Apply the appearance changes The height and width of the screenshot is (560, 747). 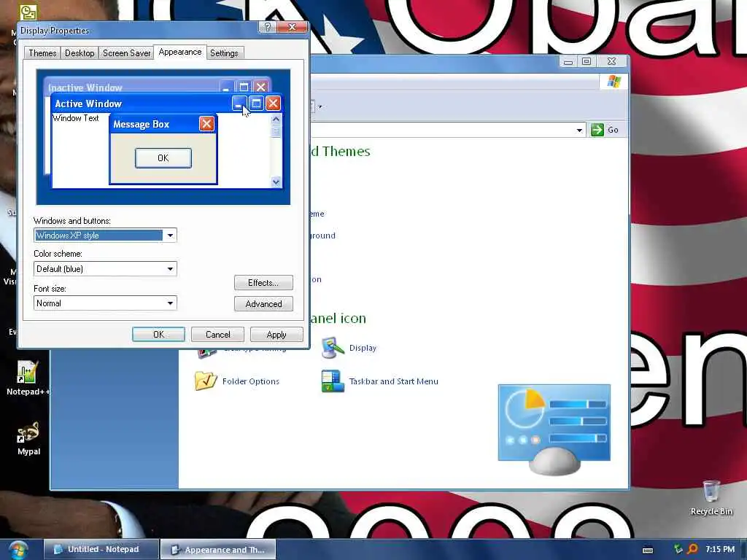pos(276,334)
